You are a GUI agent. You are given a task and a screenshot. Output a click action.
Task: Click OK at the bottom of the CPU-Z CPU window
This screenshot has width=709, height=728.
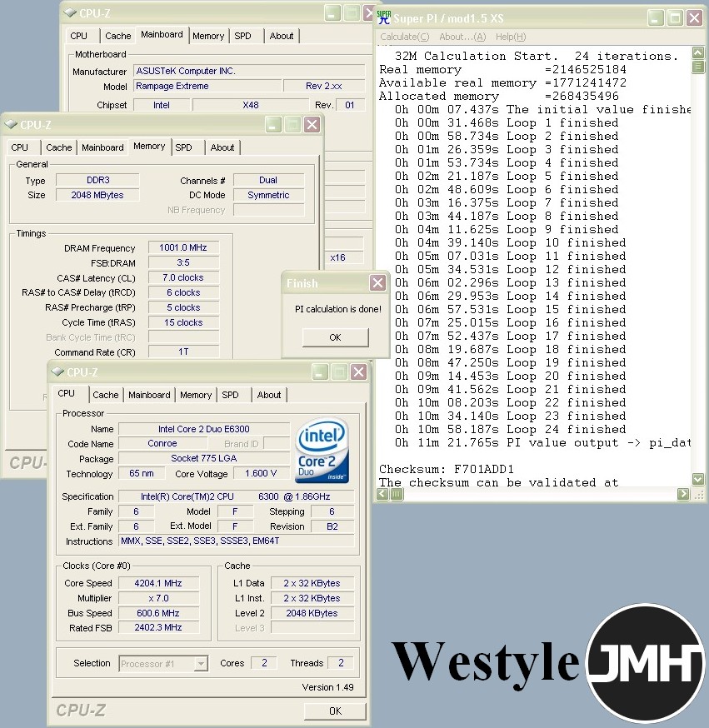click(x=335, y=711)
